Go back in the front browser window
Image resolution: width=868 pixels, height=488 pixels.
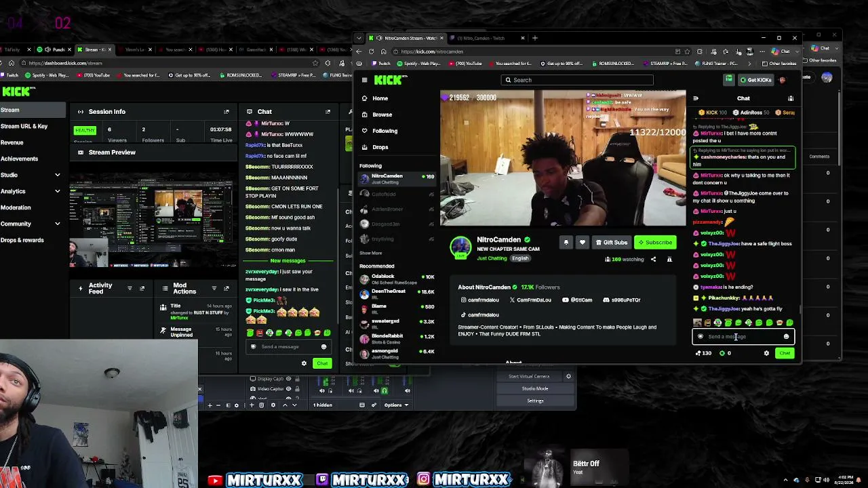pyautogui.click(x=359, y=52)
